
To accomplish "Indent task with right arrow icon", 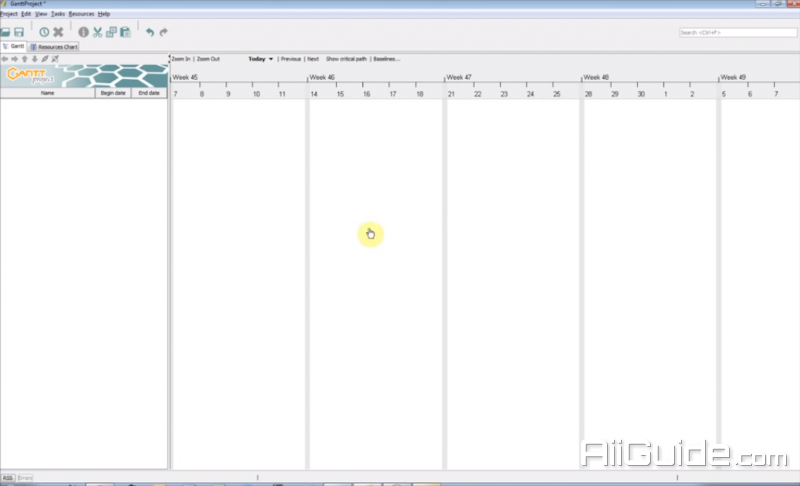I will (14, 59).
